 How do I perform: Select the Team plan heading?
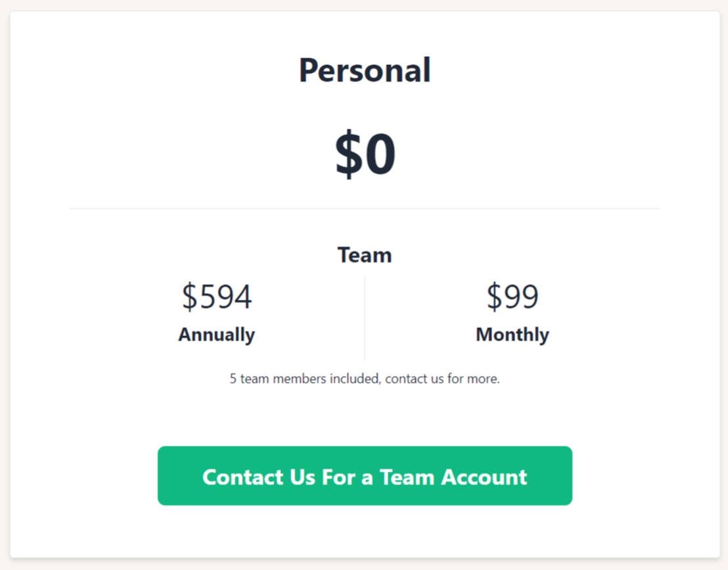click(364, 254)
